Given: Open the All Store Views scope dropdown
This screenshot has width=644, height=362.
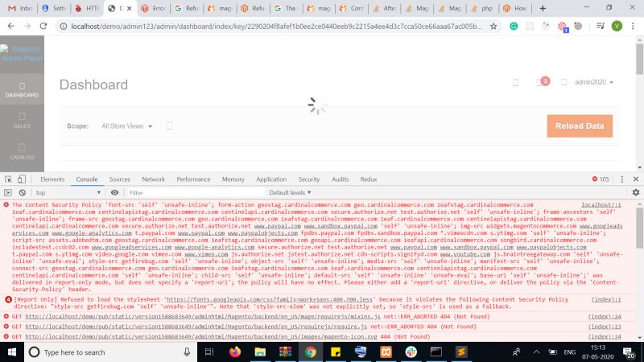Looking at the screenshot, I should click(x=126, y=126).
